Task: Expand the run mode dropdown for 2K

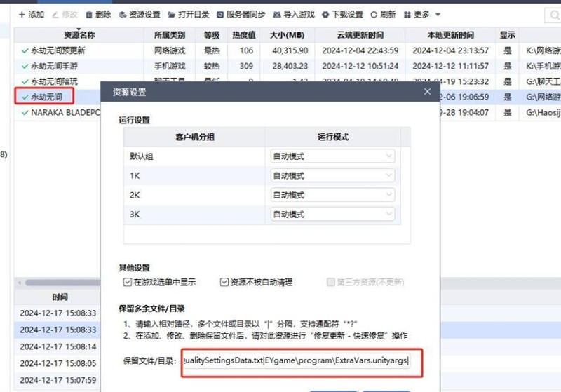Action: click(332, 195)
